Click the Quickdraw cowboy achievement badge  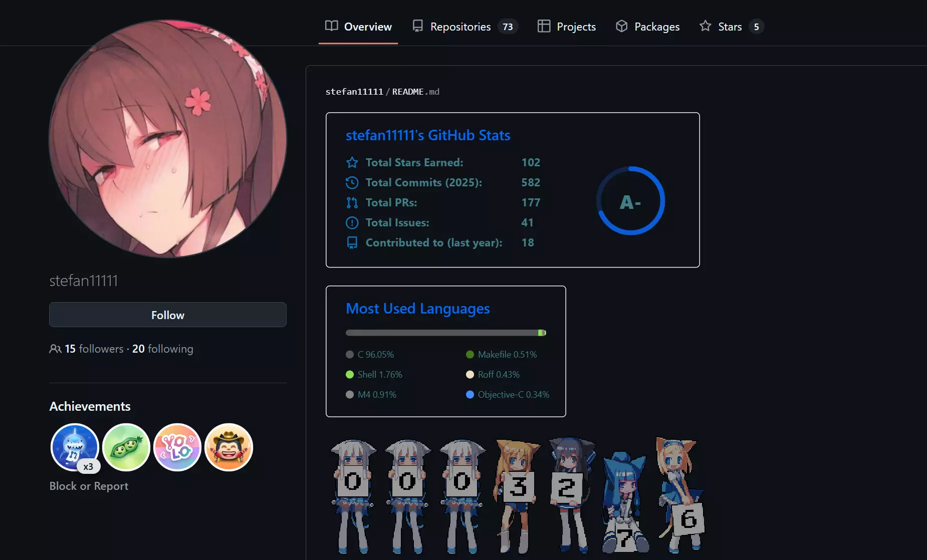[229, 447]
